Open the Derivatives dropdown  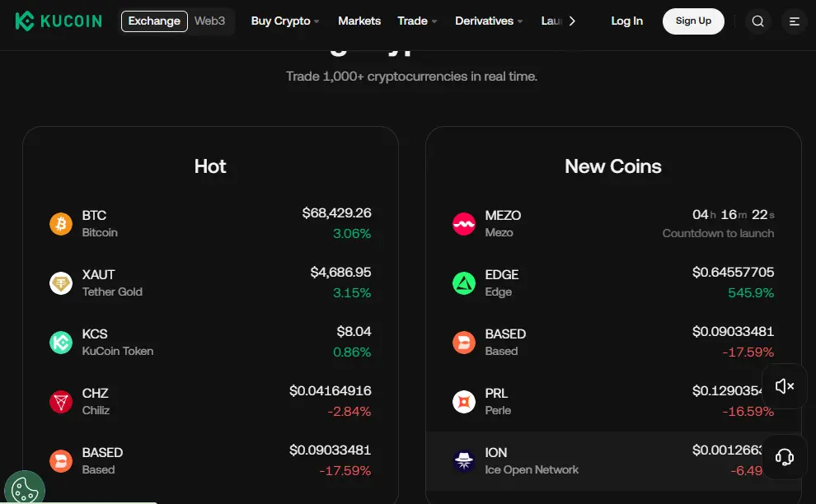click(488, 21)
